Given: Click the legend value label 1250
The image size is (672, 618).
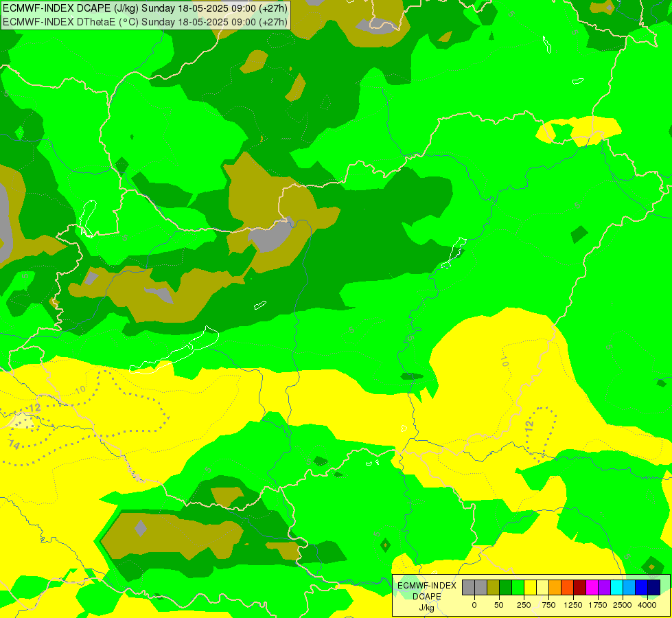Looking at the screenshot, I should coord(573,605).
